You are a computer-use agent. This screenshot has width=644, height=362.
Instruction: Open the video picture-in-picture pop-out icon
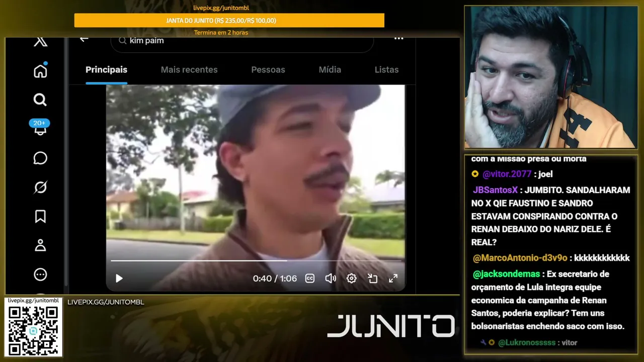point(372,279)
